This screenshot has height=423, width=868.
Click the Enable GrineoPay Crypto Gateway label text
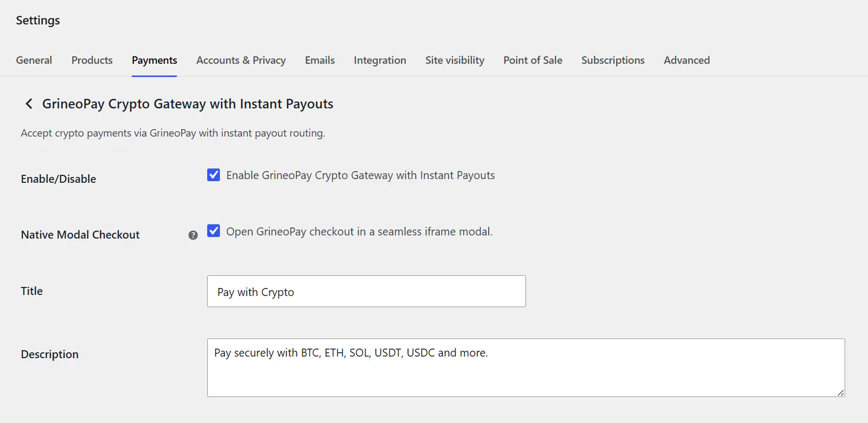pyautogui.click(x=361, y=175)
